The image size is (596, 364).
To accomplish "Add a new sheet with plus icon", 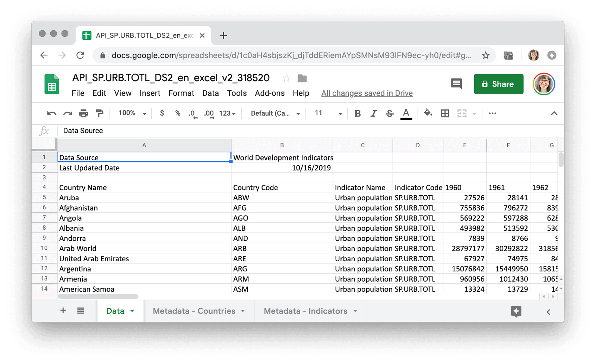I will [x=63, y=310].
